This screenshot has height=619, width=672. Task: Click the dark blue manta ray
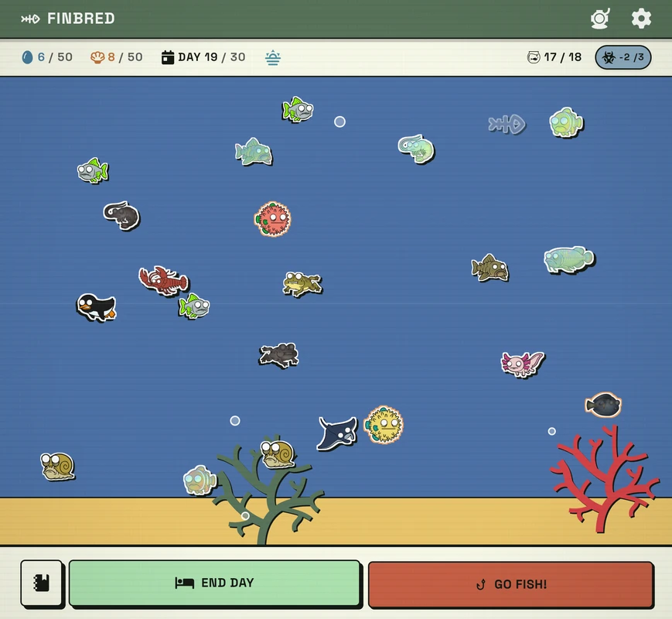click(337, 433)
